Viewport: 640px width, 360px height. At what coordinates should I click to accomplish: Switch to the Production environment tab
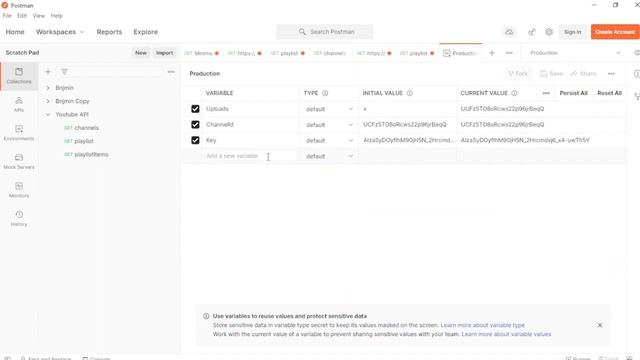[460, 53]
